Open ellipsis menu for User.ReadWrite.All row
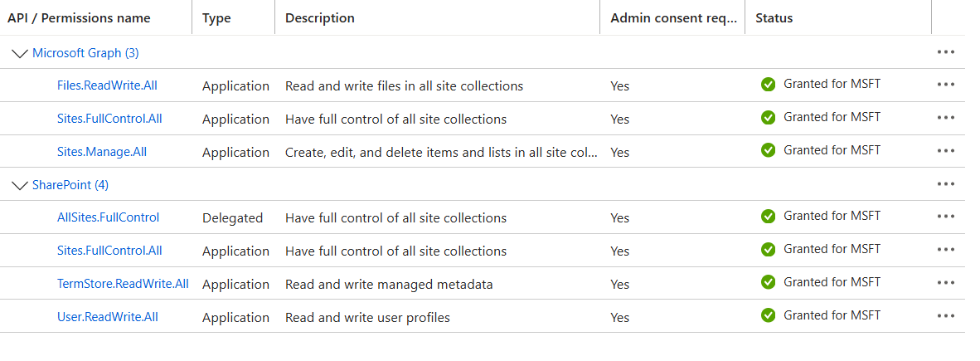The width and height of the screenshot is (980, 361). (946, 316)
